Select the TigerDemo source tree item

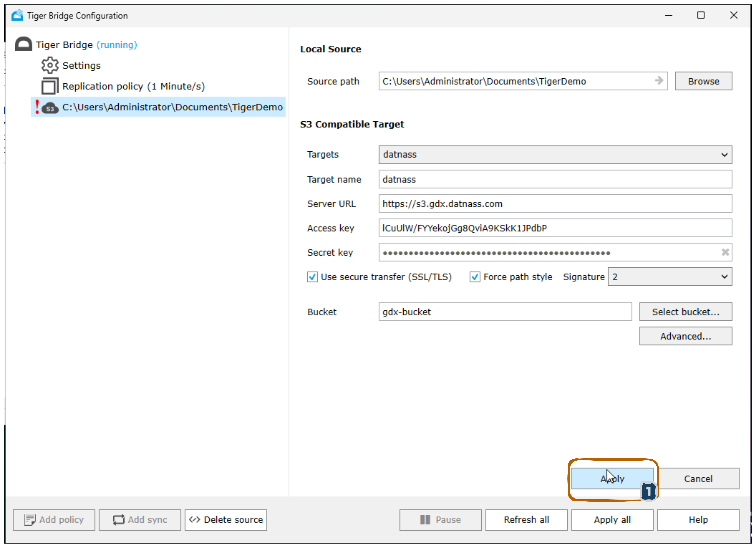tap(172, 107)
